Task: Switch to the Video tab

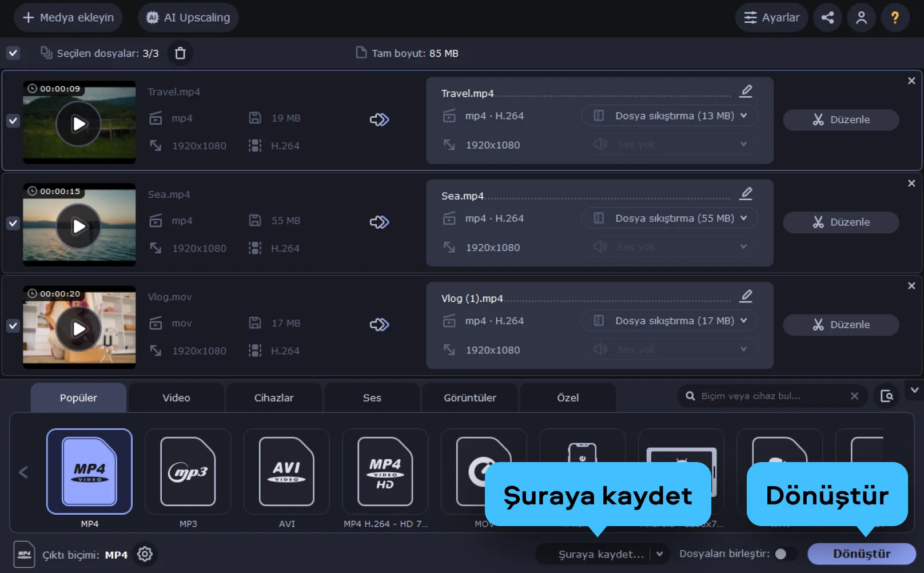Action: point(176,397)
